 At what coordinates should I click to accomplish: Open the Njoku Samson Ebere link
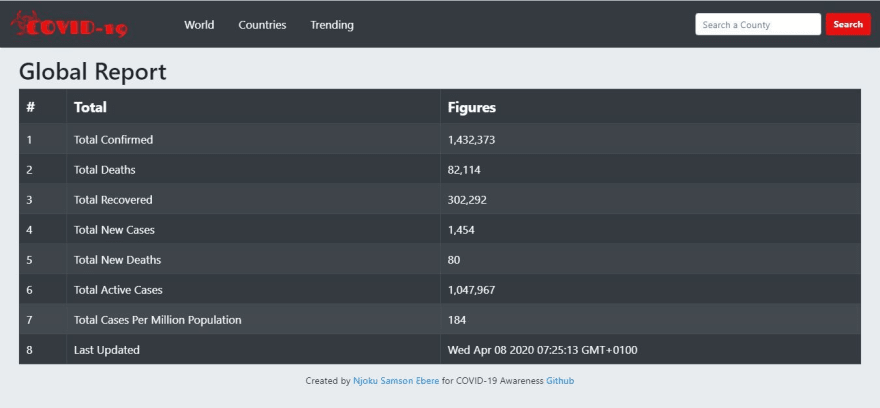click(396, 381)
